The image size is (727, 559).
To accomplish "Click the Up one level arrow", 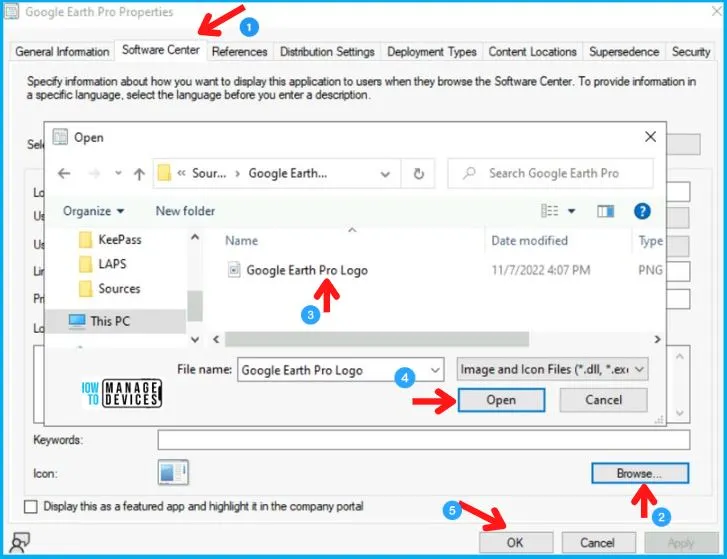I will (x=139, y=174).
